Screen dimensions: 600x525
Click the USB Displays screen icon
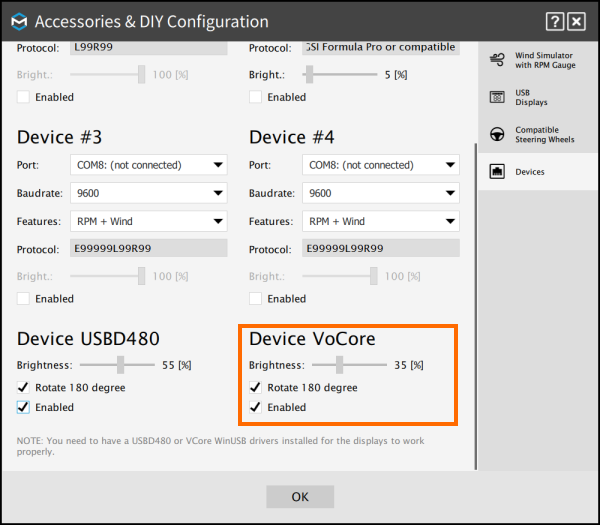(x=497, y=97)
